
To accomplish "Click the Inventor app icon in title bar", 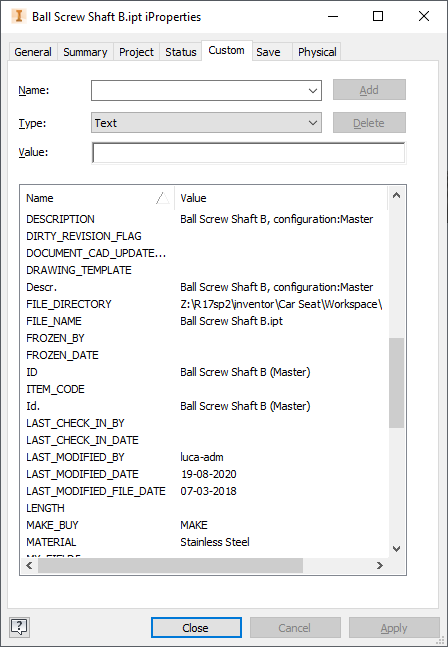I will 18,17.
